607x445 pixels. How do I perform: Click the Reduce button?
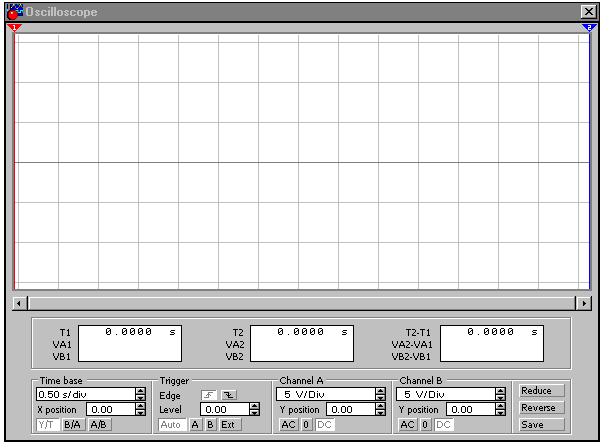coord(542,390)
